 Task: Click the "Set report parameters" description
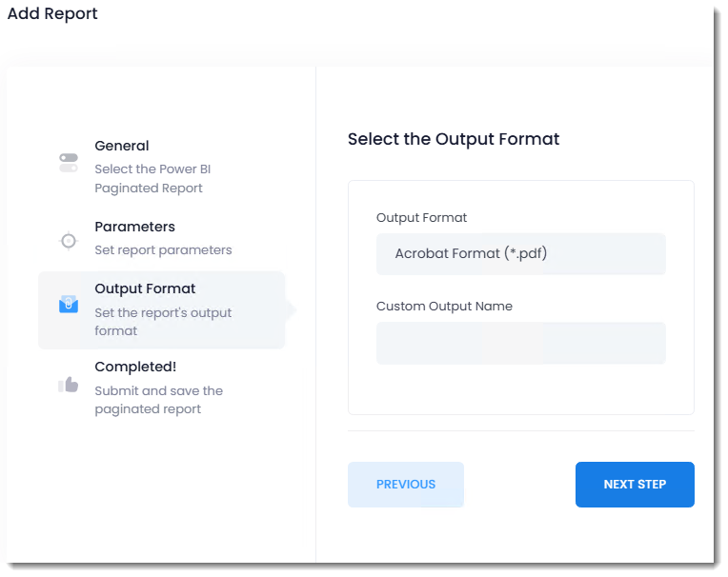pyautogui.click(x=163, y=250)
